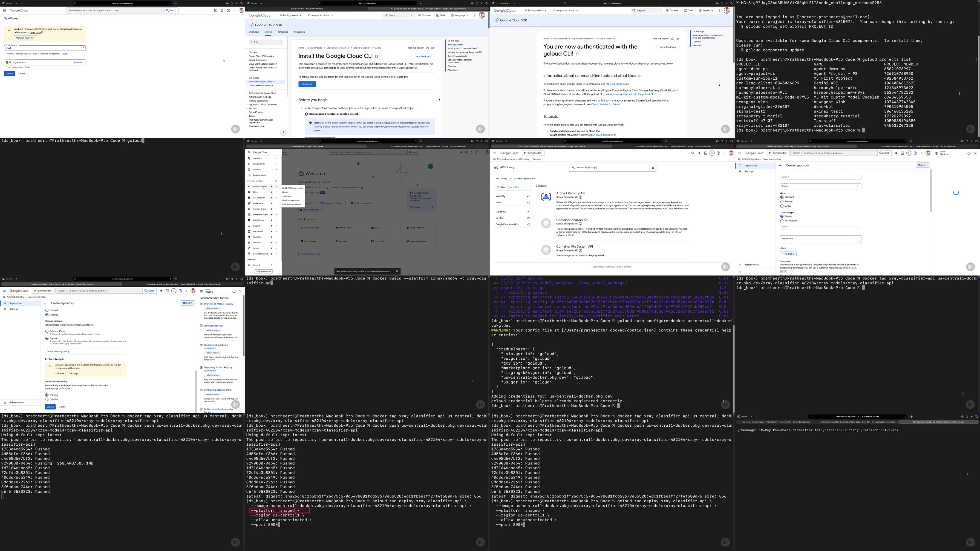The image size is (980, 551).
Task: Click the Add label button
Action: click(x=788, y=254)
